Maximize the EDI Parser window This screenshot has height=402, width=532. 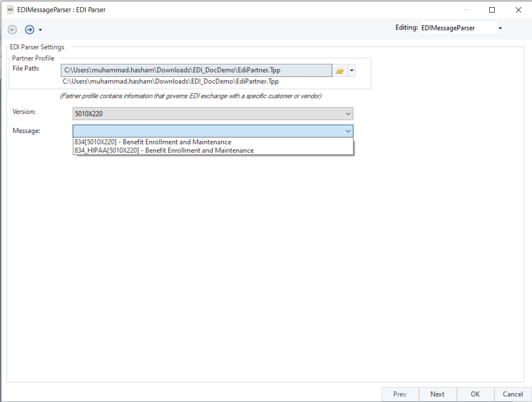click(x=492, y=10)
